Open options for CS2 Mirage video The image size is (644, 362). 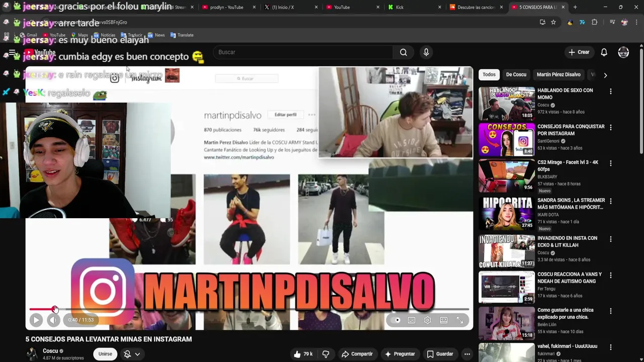pos(611,163)
